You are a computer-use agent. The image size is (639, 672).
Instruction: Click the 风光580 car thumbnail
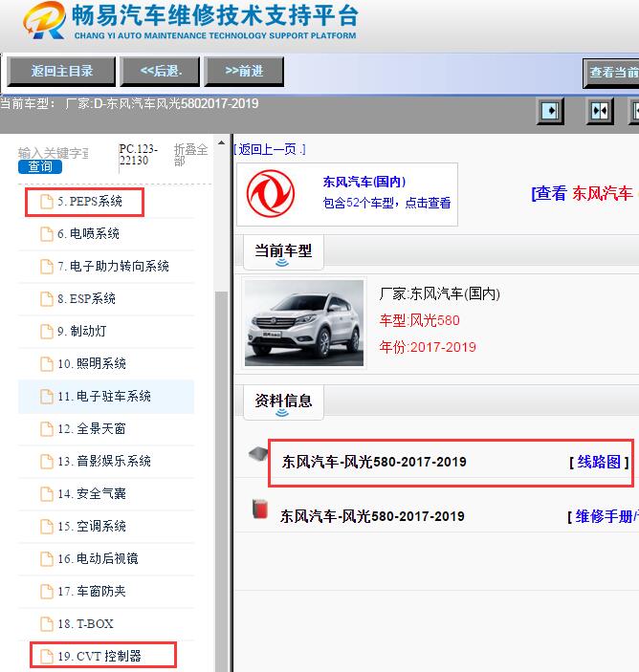[304, 323]
